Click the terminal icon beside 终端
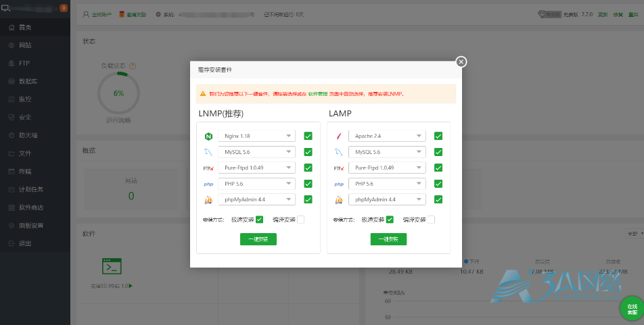The height and width of the screenshot is (325, 644). click(11, 172)
